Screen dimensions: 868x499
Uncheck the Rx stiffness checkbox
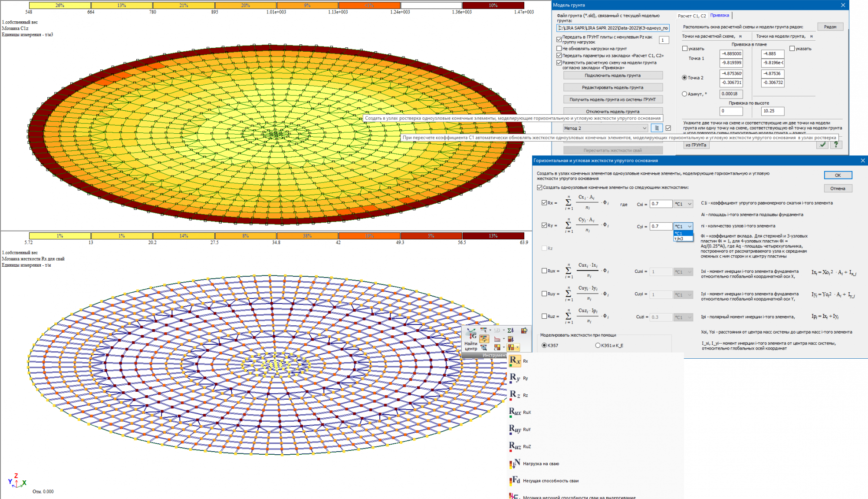pyautogui.click(x=544, y=203)
